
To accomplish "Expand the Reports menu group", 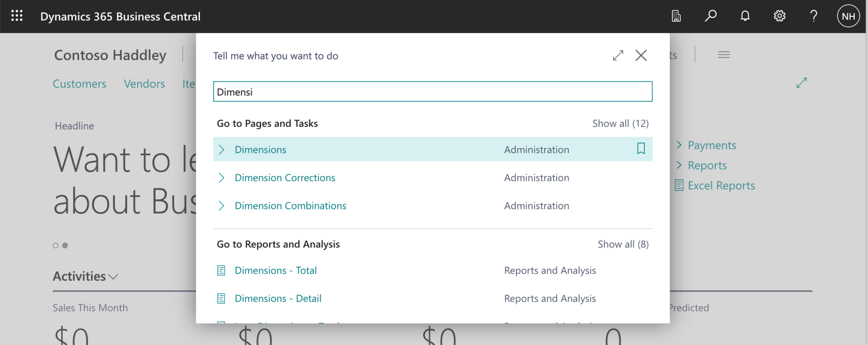I will point(707,166).
